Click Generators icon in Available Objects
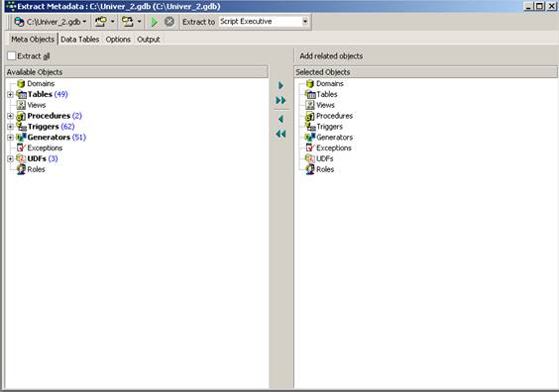 click(22, 137)
